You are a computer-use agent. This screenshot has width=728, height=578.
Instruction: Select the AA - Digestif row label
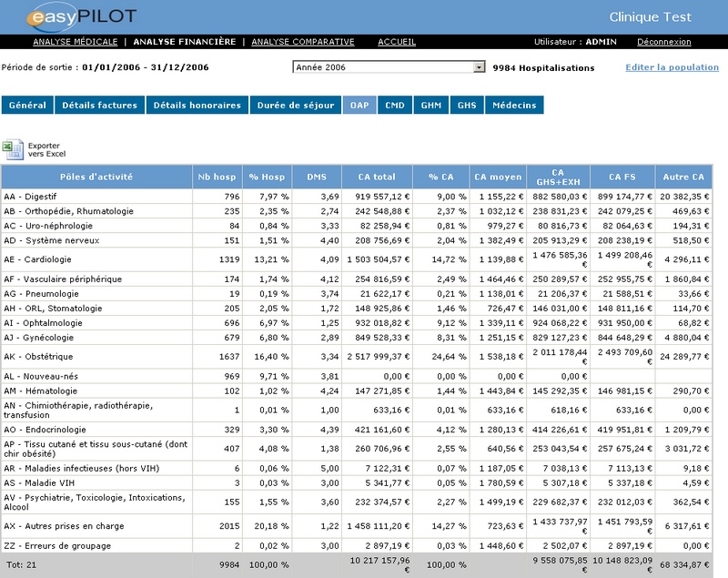[x=30, y=197]
